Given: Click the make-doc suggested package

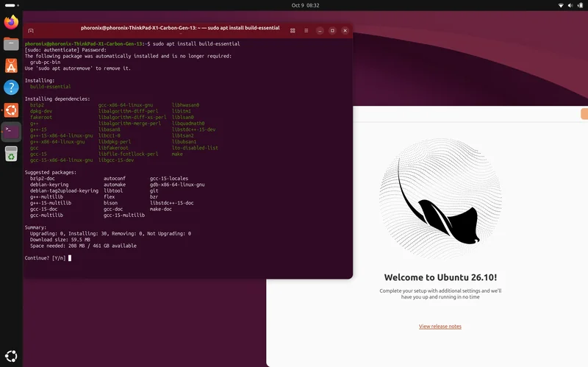Looking at the screenshot, I should point(160,209).
